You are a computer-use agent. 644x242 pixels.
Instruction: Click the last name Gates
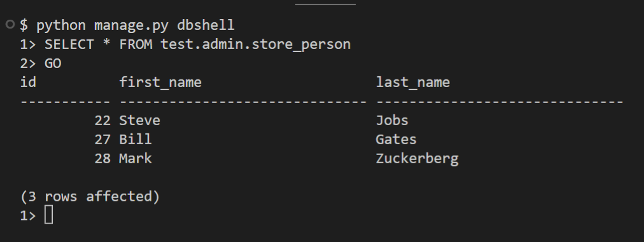tap(396, 139)
